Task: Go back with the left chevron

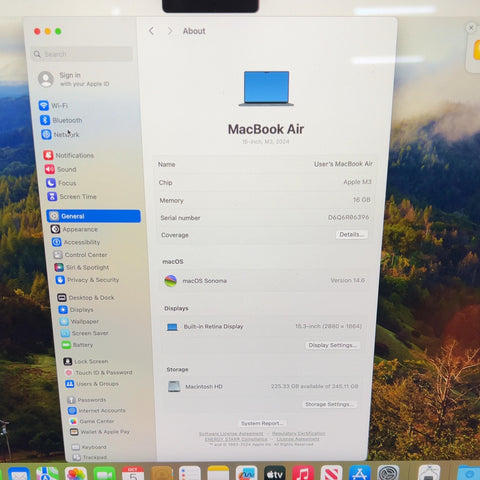Action: [x=151, y=31]
